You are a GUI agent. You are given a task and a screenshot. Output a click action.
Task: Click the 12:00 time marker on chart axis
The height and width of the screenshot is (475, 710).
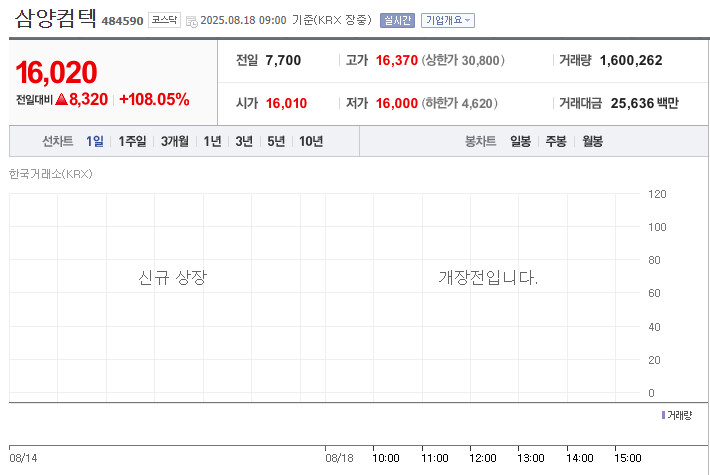(483, 457)
